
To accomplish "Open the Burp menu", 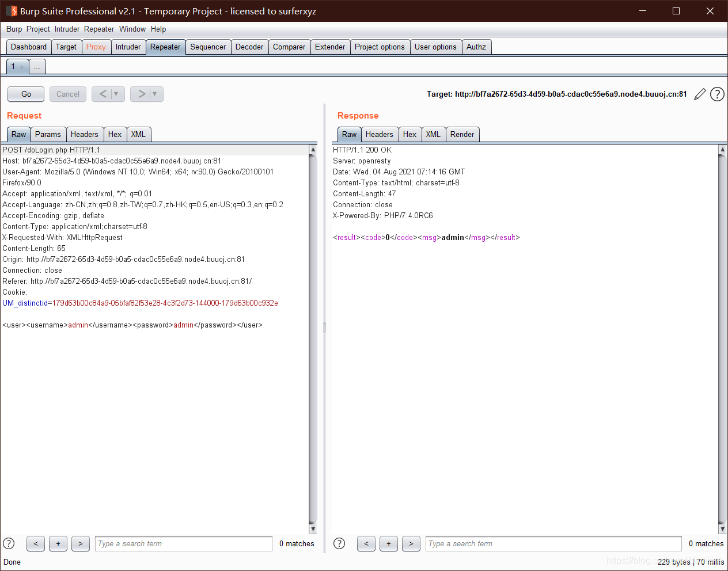I will (x=14, y=29).
